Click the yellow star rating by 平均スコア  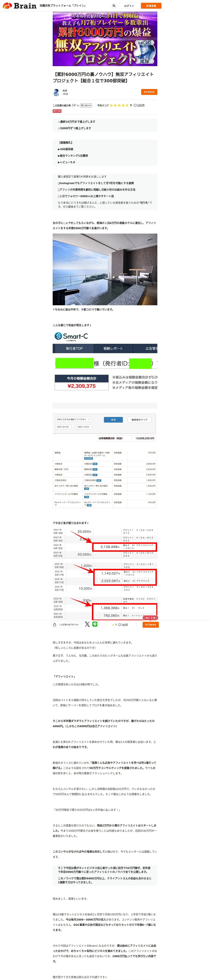[119, 105]
